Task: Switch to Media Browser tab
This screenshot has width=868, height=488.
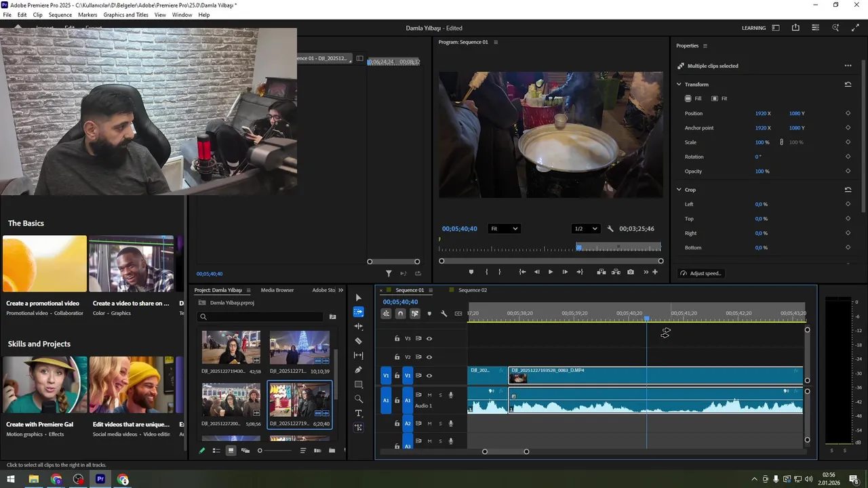Action: [x=277, y=290]
